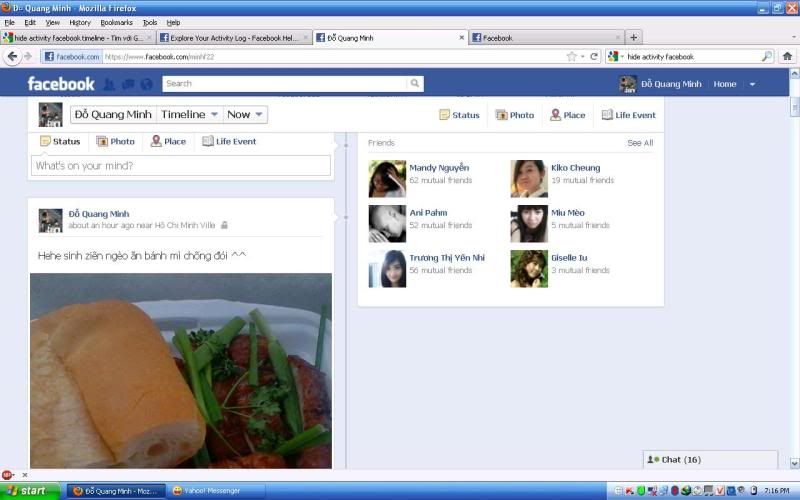Open the File menu

pyautogui.click(x=9, y=22)
